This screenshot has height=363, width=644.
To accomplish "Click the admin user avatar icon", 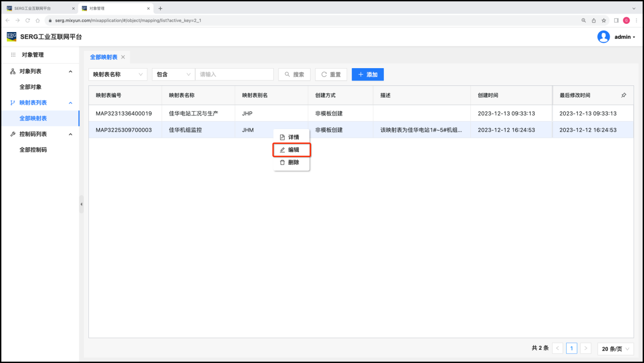I will [603, 37].
